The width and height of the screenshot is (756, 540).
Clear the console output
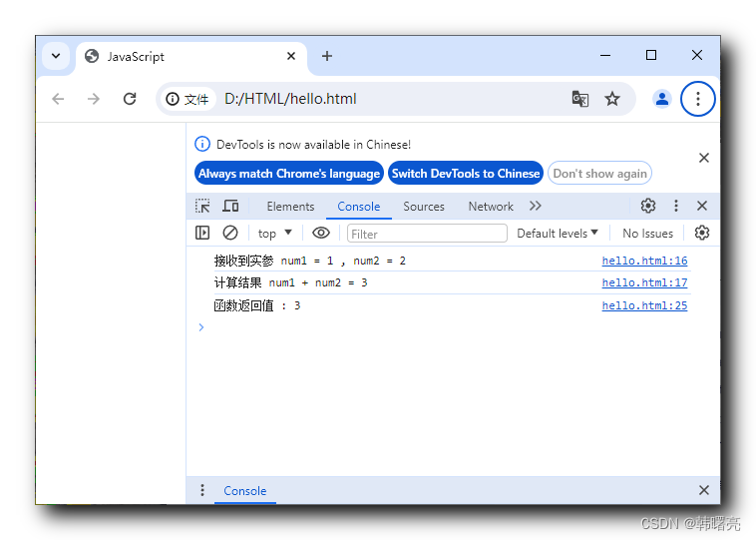[x=230, y=234]
